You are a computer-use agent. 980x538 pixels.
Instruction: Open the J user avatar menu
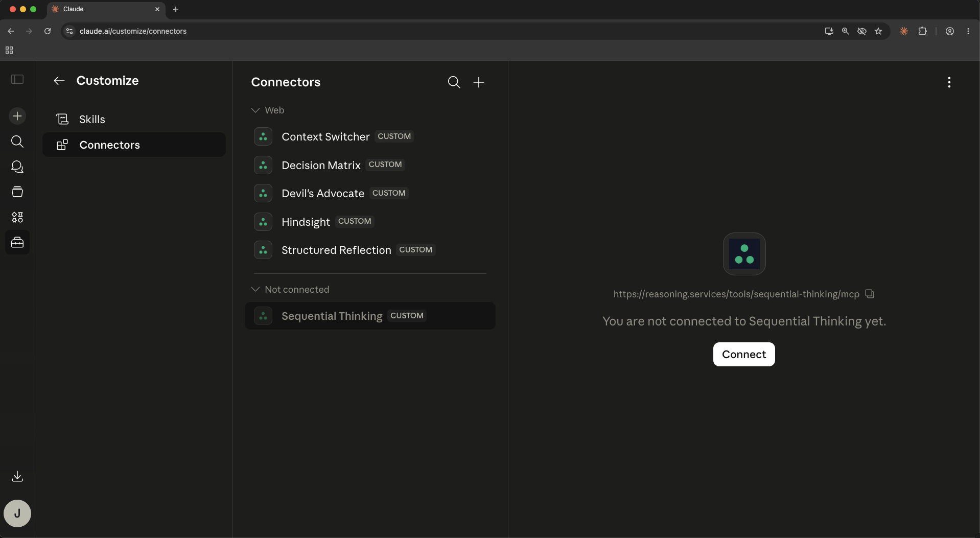click(17, 513)
